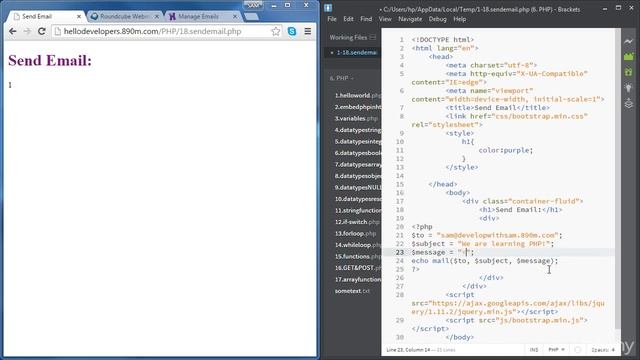Image resolution: width=640 pixels, height=360 pixels.
Task: Open 4.datatypestring file
Action: [358, 130]
